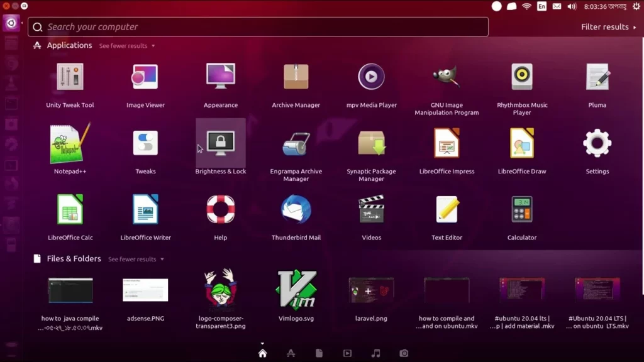Image resolution: width=644 pixels, height=362 pixels.
Task: Click the Search your computer field
Action: coord(258,27)
